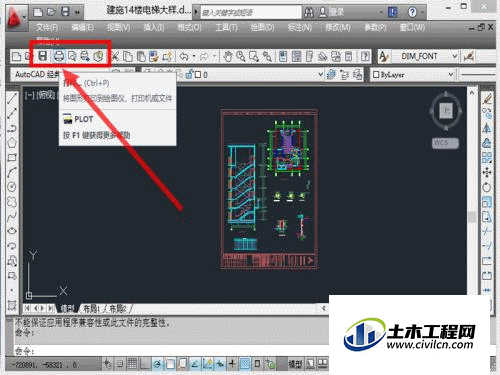Open the viewport [-] controls menu

(x=30, y=96)
